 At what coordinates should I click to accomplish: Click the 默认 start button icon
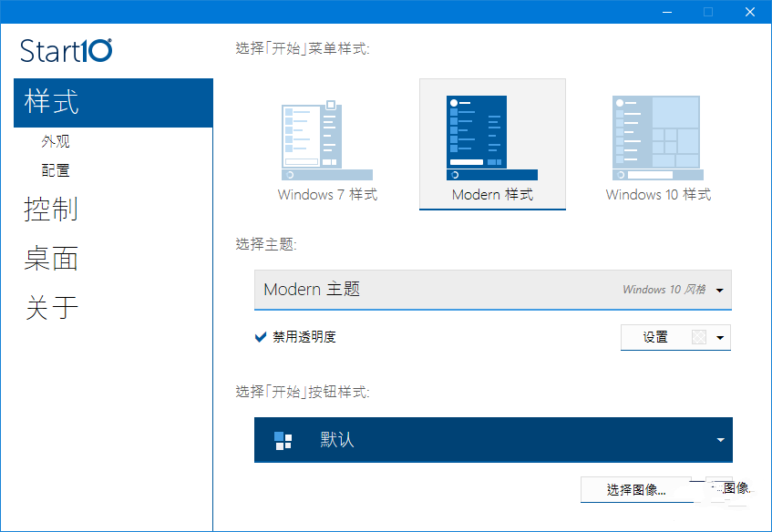coord(283,441)
